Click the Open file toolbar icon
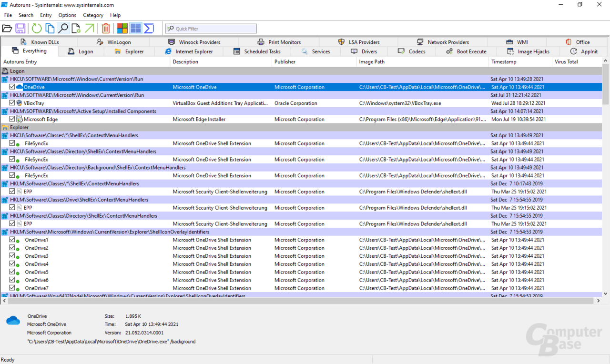Screen dimensions: 610x364 [x=7, y=29]
